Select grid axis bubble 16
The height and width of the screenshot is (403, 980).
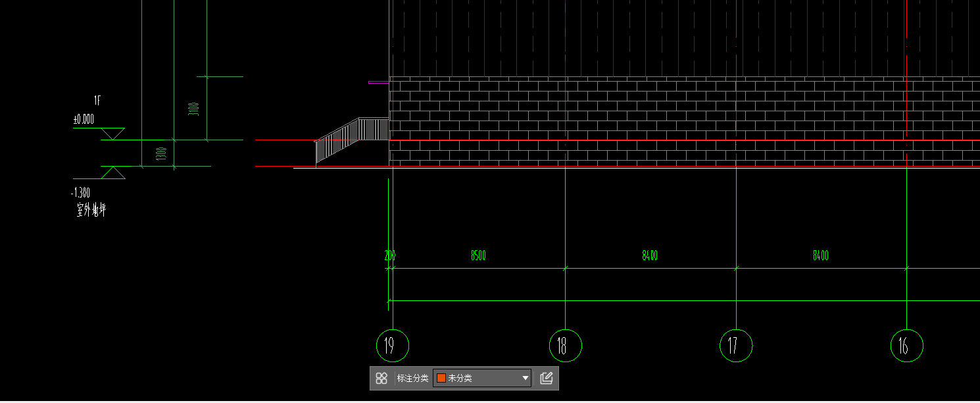pyautogui.click(x=907, y=346)
